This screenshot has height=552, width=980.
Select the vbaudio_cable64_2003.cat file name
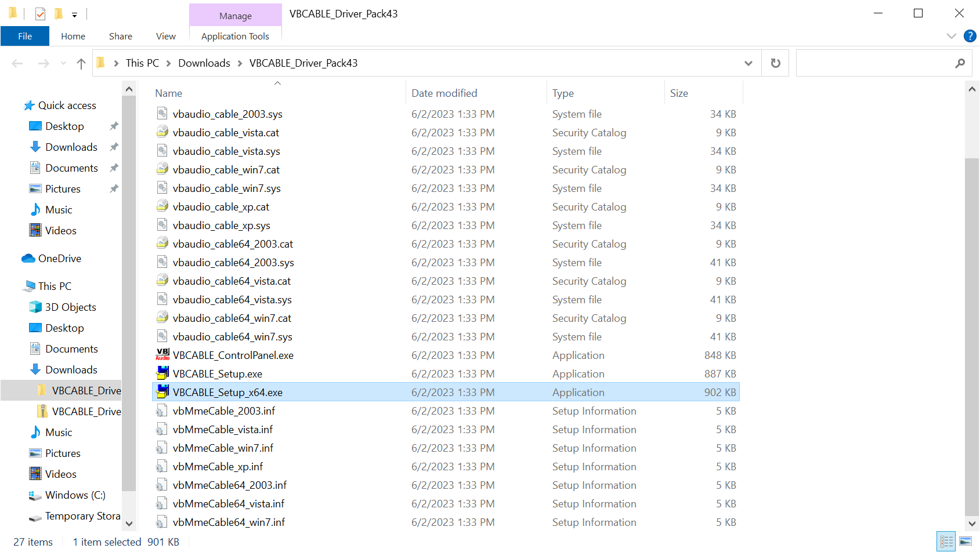[233, 244]
